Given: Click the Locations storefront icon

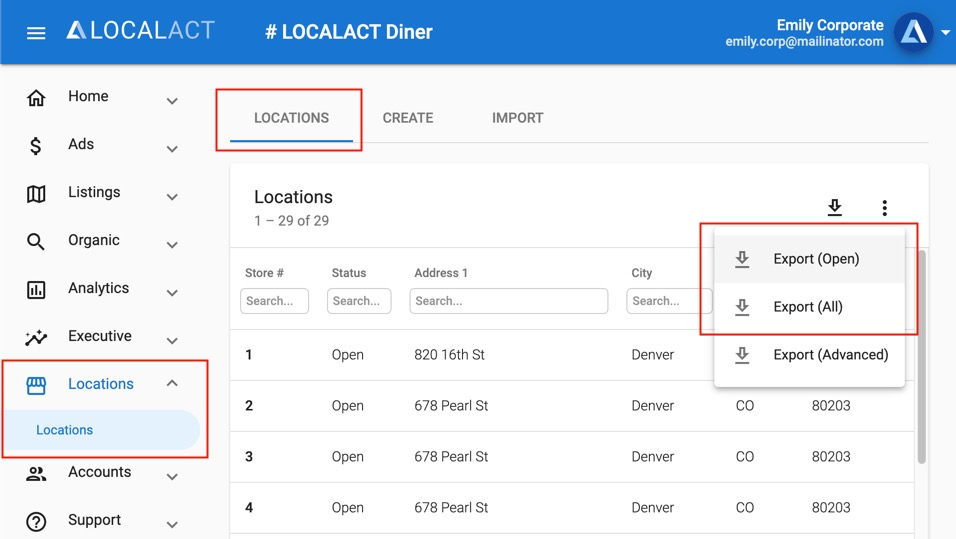Looking at the screenshot, I should click(36, 385).
